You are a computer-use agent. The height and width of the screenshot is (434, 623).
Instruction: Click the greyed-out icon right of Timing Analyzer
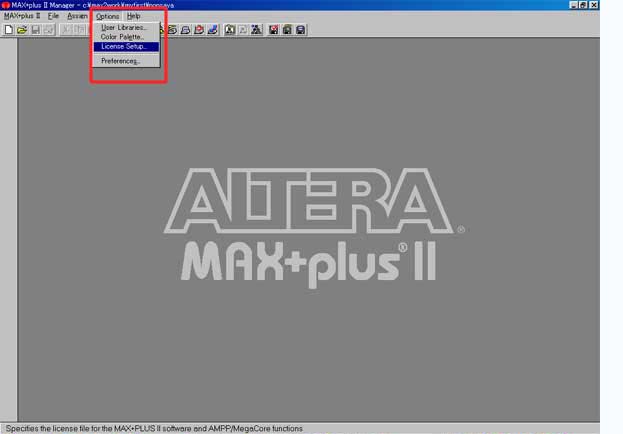243,30
